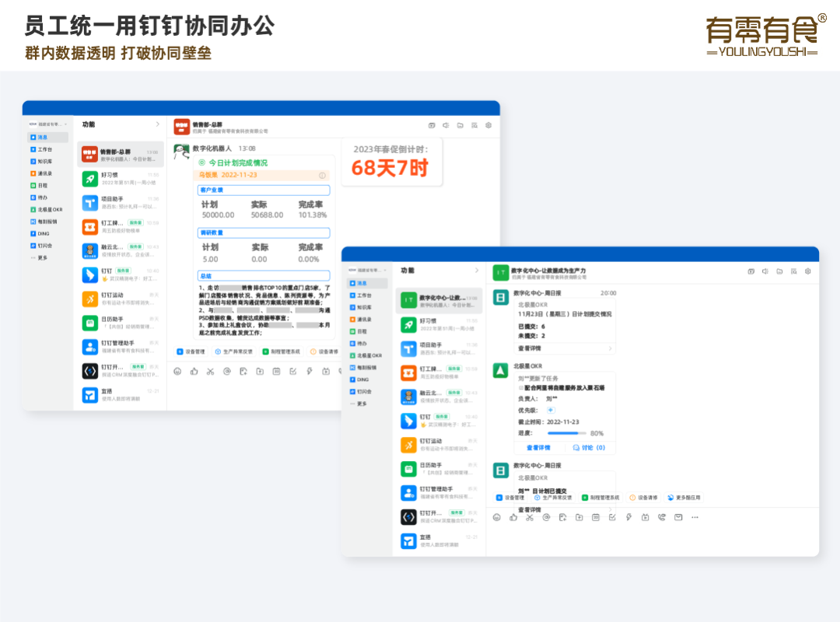This screenshot has width=840, height=622.
Task: Select scissors screenshot tool in 数字化中心 chat
Action: (x=530, y=517)
